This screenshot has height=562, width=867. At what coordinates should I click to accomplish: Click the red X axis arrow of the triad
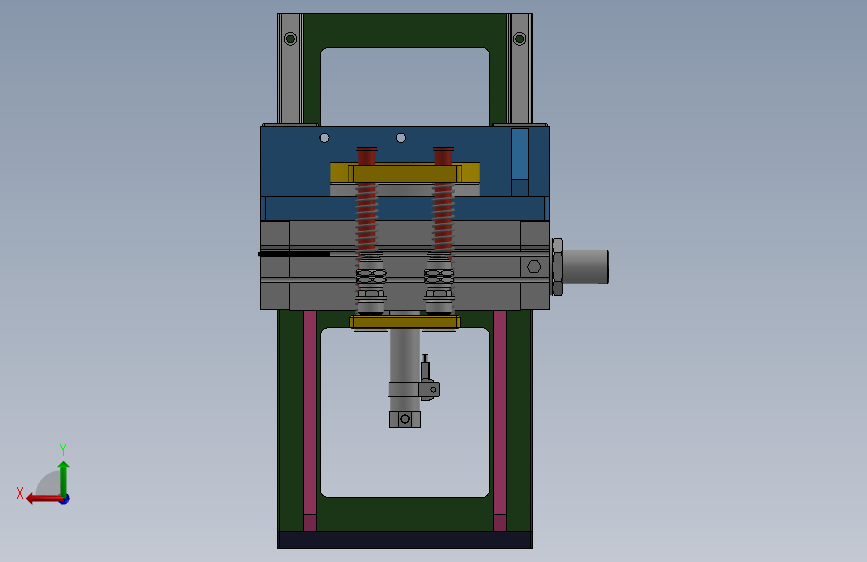(x=43, y=499)
